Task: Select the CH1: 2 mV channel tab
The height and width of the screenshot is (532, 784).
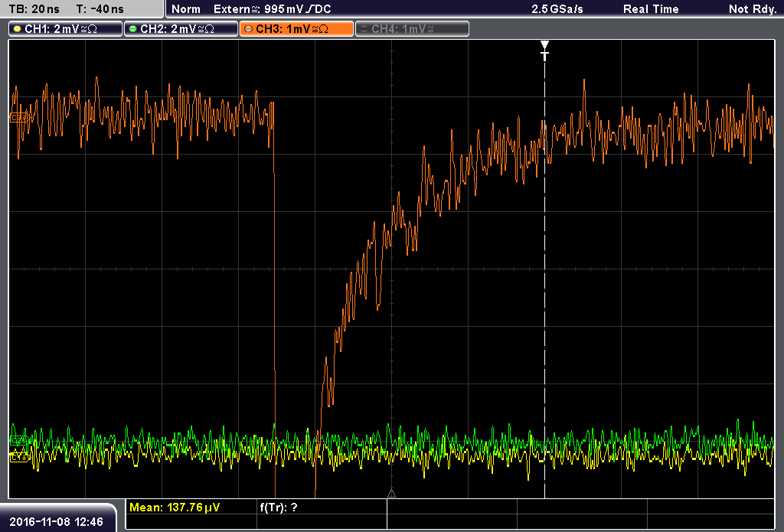Action: tap(66, 28)
